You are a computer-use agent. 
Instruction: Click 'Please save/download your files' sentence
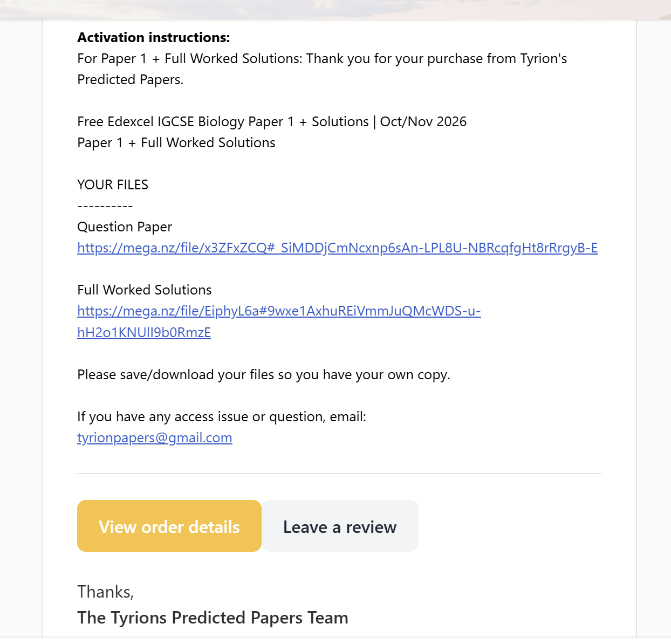coord(264,375)
